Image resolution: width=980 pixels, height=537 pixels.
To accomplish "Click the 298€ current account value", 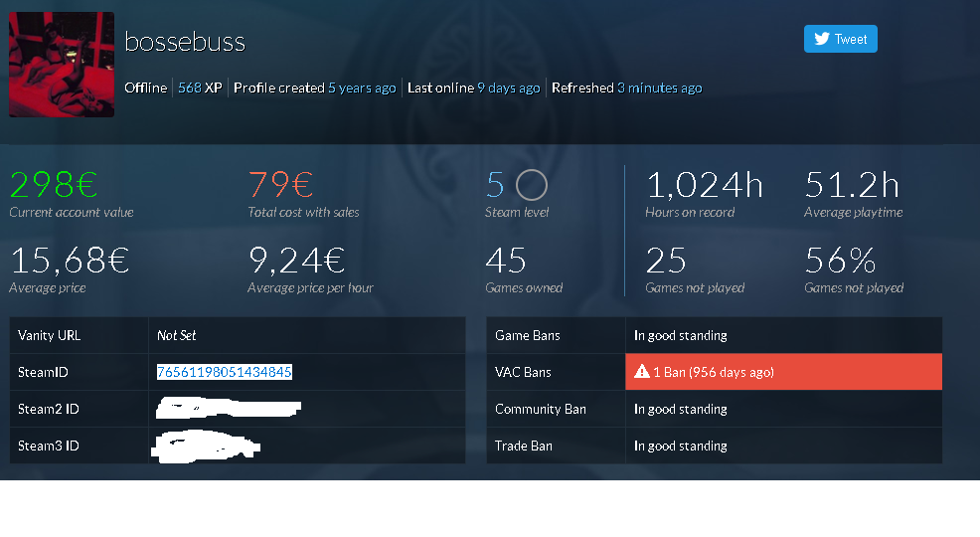I will coord(54,185).
